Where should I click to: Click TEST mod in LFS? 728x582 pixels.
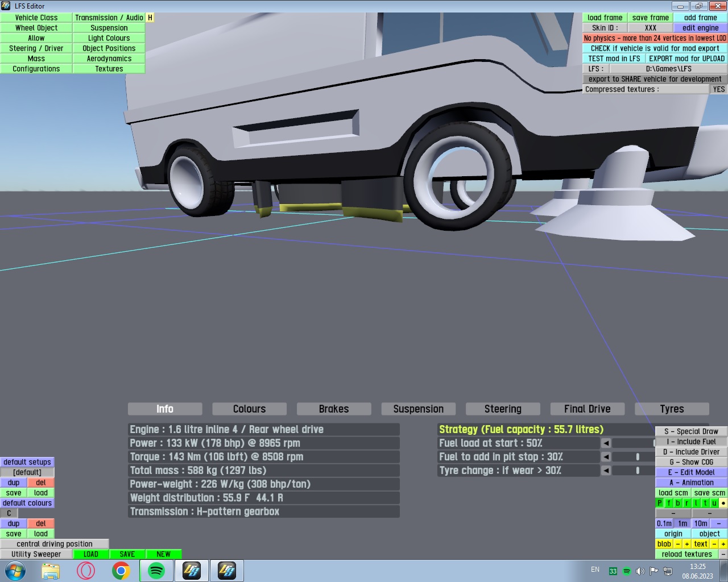(614, 59)
